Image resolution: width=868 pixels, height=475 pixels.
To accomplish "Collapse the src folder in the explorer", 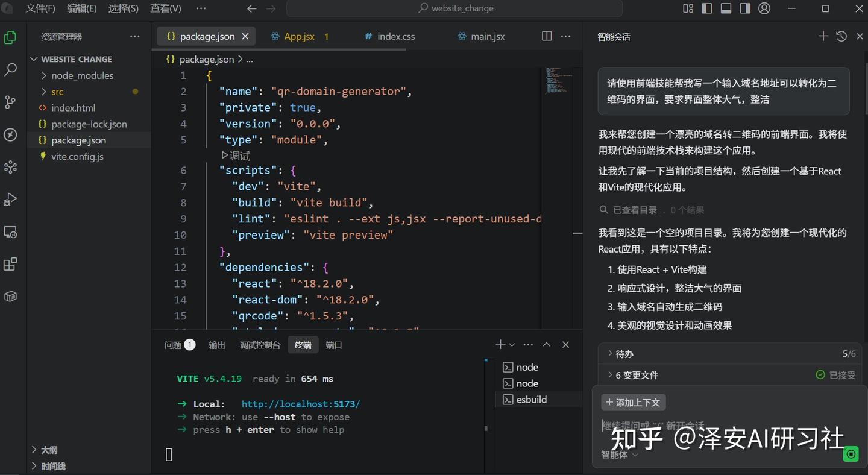I will [x=57, y=92].
